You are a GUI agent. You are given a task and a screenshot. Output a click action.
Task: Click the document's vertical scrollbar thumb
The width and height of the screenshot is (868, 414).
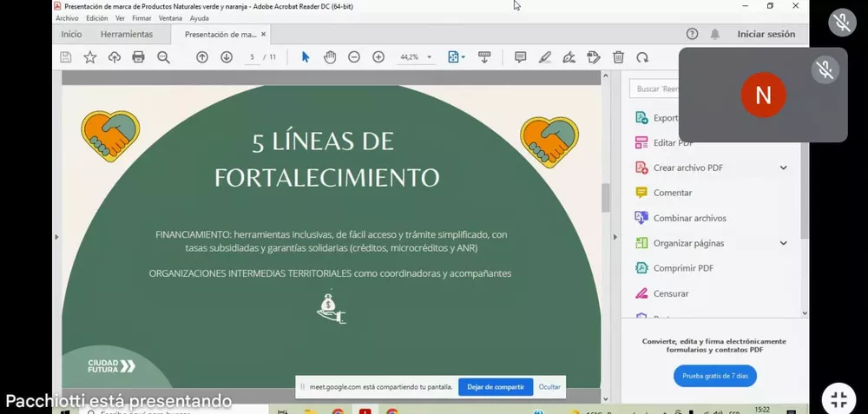606,197
